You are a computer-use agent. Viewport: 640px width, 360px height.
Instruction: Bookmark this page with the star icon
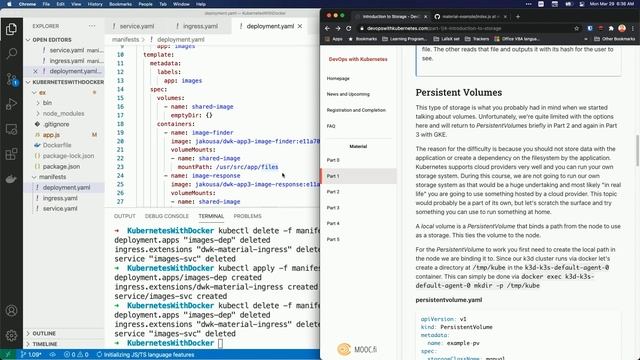(x=576, y=29)
